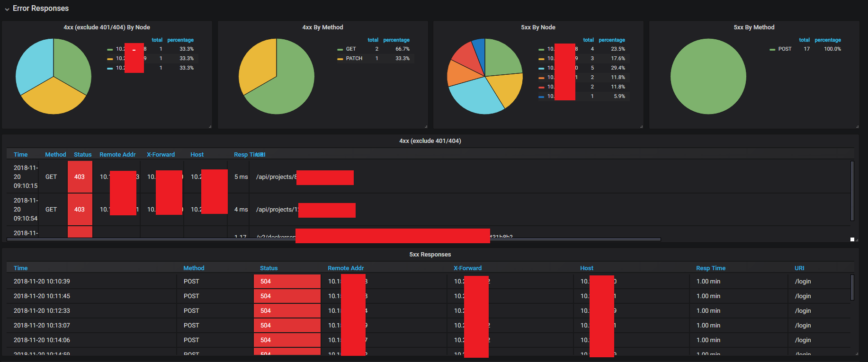Click the yellow POST legend color marker
Viewport: 868px width, 362px height.
772,49
